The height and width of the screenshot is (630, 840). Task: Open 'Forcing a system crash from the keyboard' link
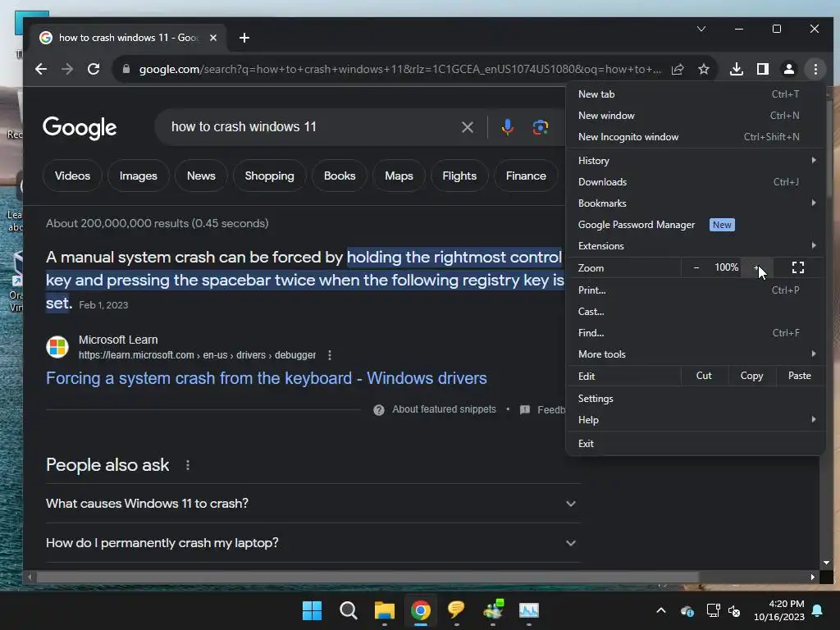coord(267,378)
